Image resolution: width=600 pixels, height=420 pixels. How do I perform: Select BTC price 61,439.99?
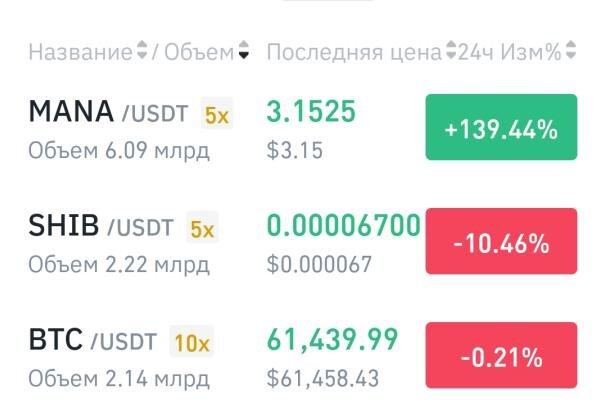click(333, 340)
